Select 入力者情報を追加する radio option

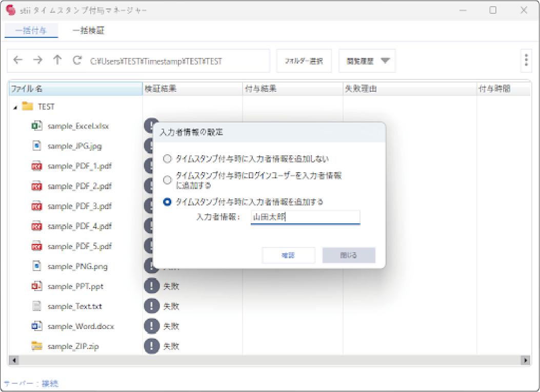[x=167, y=202]
